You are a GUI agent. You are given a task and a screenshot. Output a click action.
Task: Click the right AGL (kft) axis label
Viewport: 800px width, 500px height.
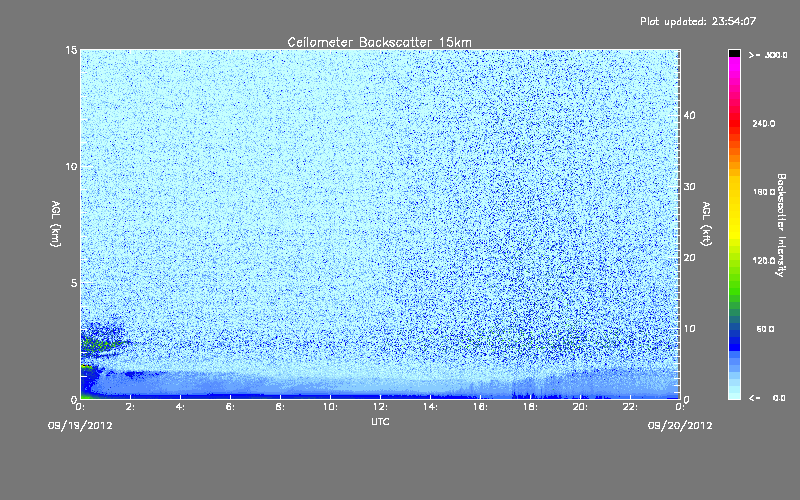tap(706, 223)
